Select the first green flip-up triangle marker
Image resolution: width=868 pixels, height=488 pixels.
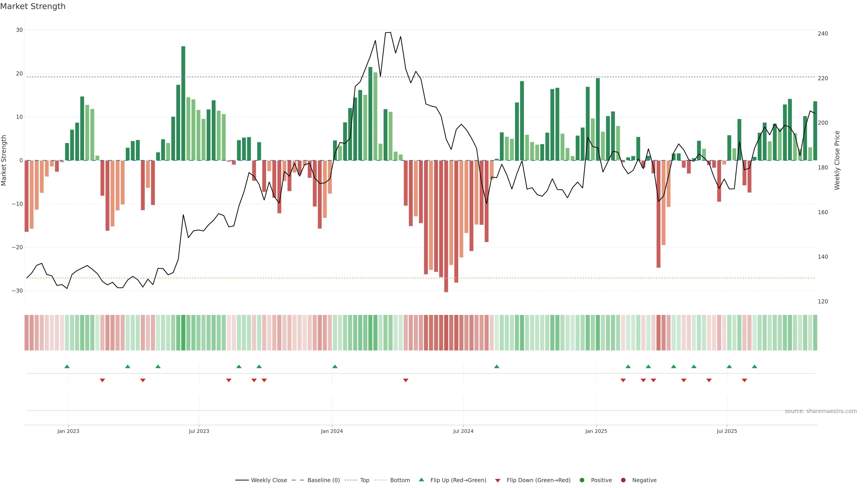pyautogui.click(x=67, y=366)
